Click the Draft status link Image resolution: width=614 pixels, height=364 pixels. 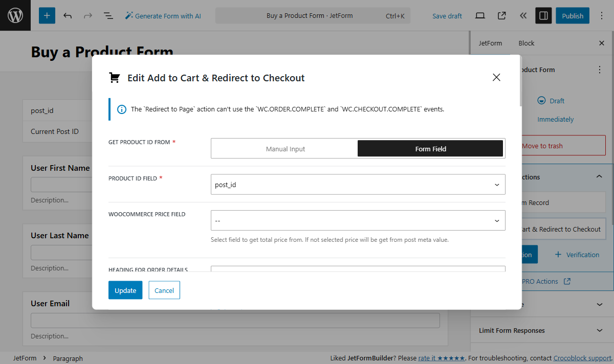551,101
